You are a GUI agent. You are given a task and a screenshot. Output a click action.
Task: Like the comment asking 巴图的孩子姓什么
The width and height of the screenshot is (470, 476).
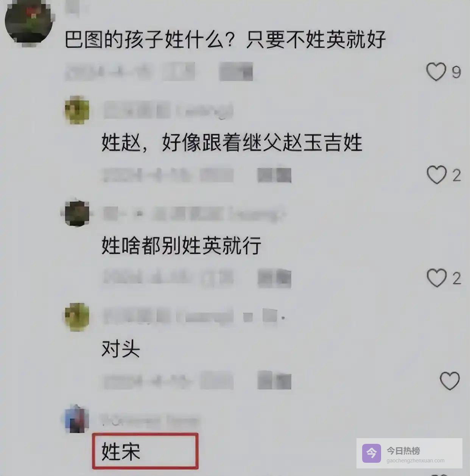pyautogui.click(x=436, y=72)
